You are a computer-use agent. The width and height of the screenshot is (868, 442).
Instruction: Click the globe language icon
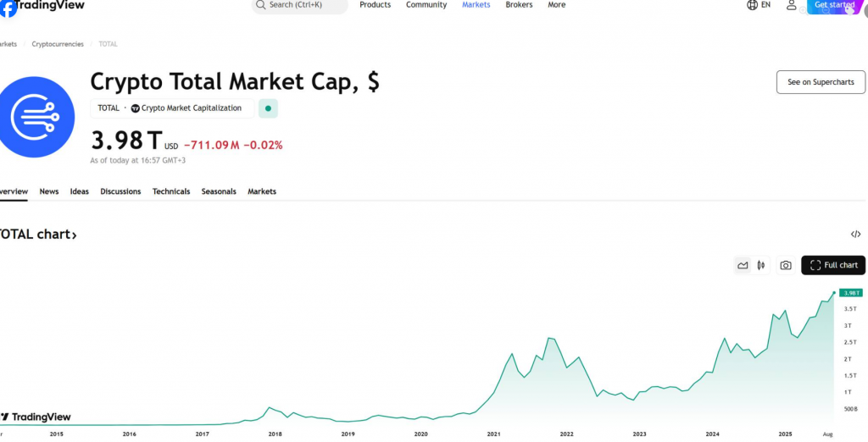753,5
